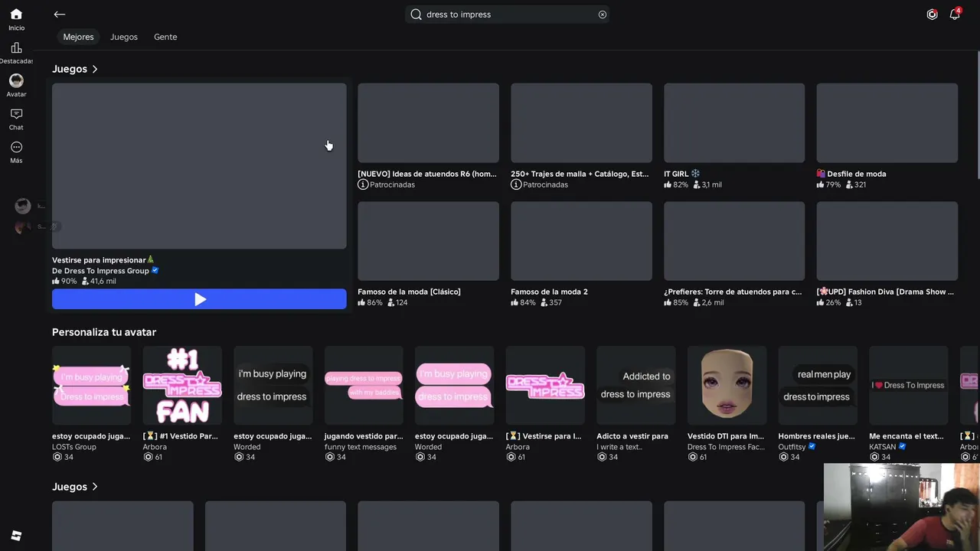This screenshot has height=551, width=980.
Task: Open the 'Hombres reales jue...' item title
Action: [816, 436]
